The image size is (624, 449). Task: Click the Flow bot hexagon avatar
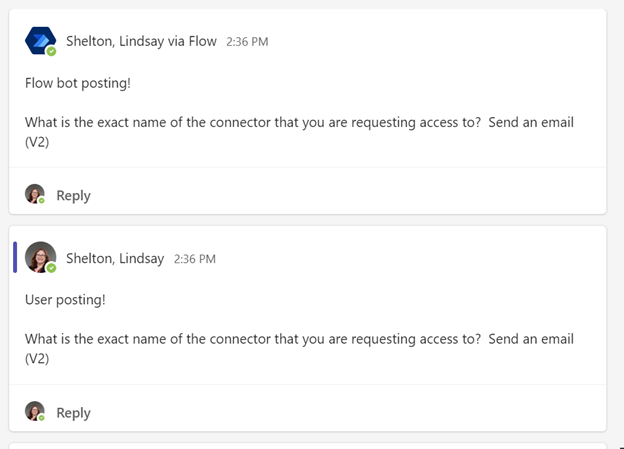click(40, 41)
